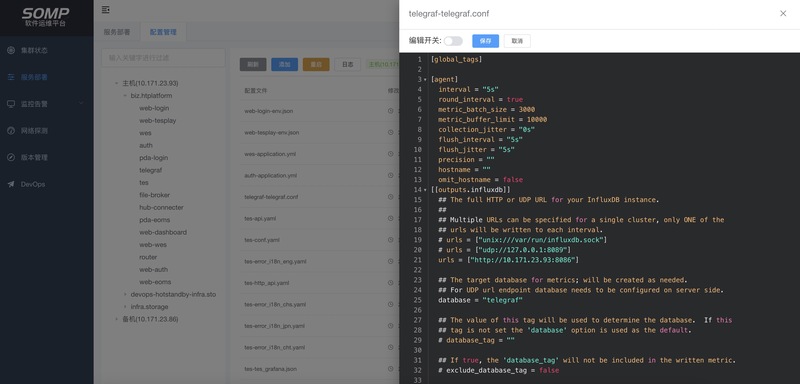Screen dimensions: 800x384
Task: Select web-dashboard in the tree
Action: click(163, 232)
